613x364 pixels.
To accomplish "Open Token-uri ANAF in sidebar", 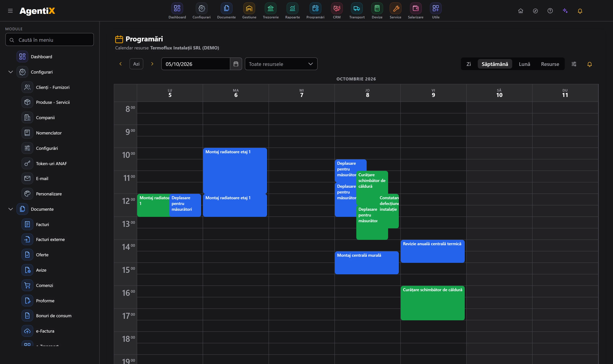I will (44, 163).
